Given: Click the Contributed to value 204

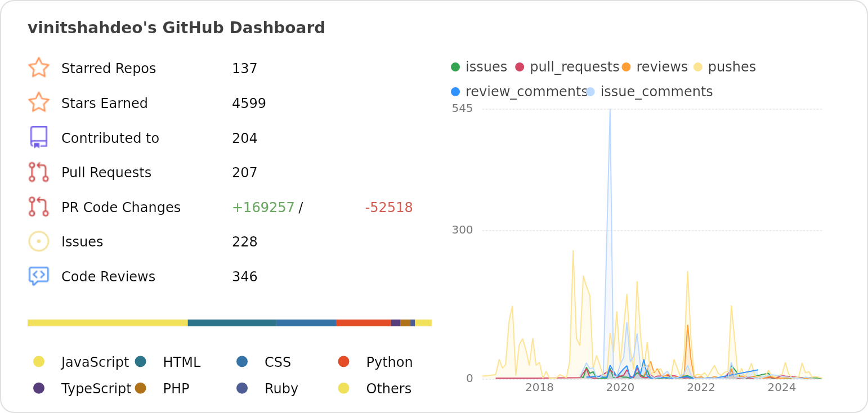Looking at the screenshot, I should (244, 138).
